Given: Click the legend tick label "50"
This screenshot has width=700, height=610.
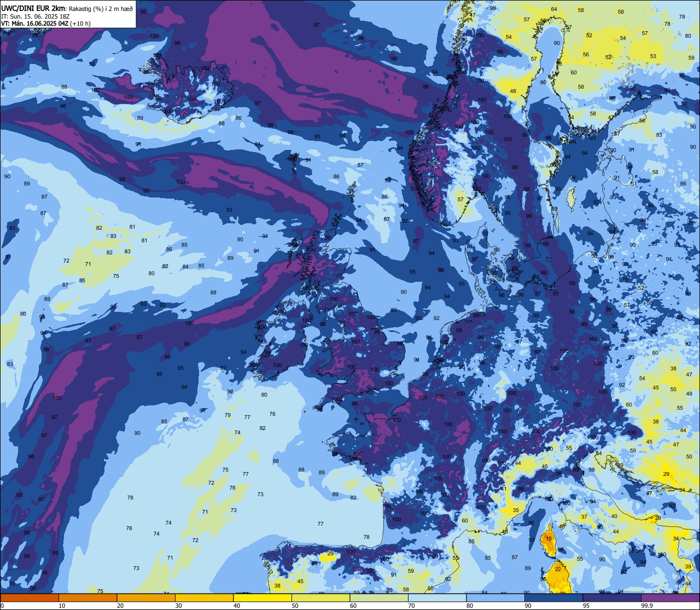Looking at the screenshot, I should 295,606.
